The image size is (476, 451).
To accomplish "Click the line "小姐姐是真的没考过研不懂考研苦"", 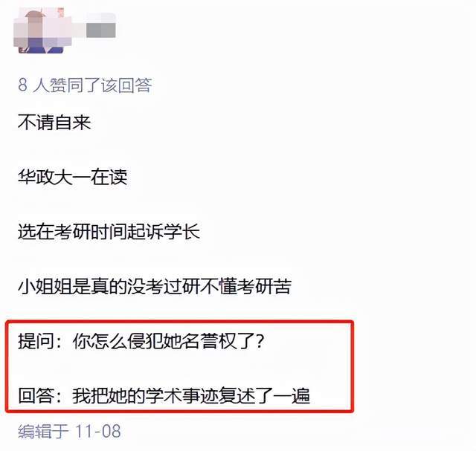I will (x=155, y=286).
